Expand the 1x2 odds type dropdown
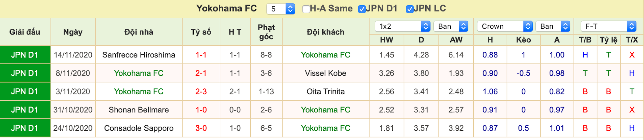The width and height of the screenshot is (644, 140). pos(402,26)
